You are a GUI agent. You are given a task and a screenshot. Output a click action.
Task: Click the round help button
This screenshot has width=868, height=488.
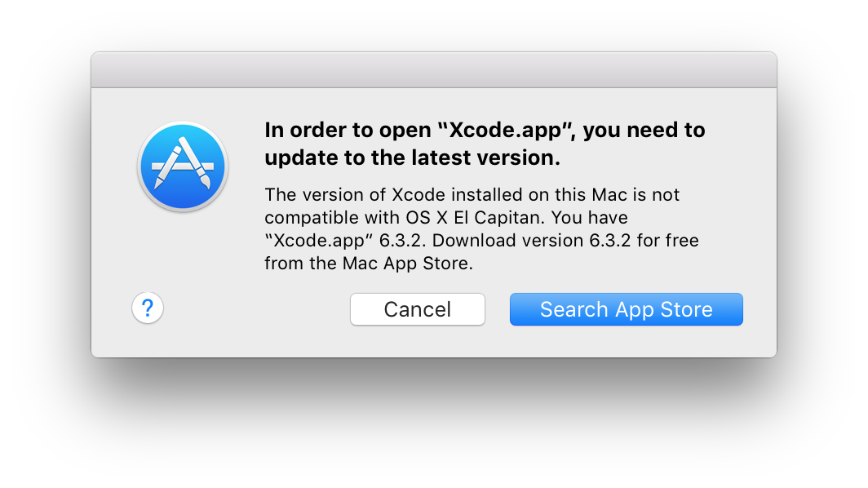[147, 308]
